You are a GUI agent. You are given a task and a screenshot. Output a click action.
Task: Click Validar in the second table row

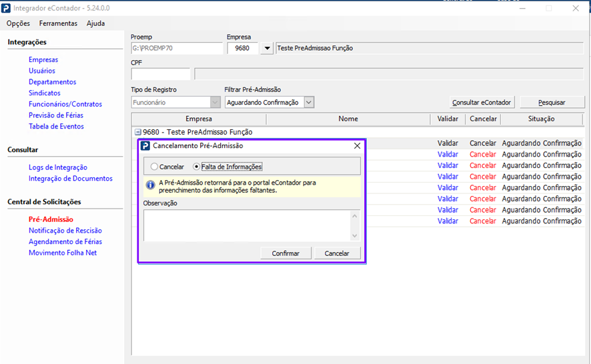click(448, 154)
